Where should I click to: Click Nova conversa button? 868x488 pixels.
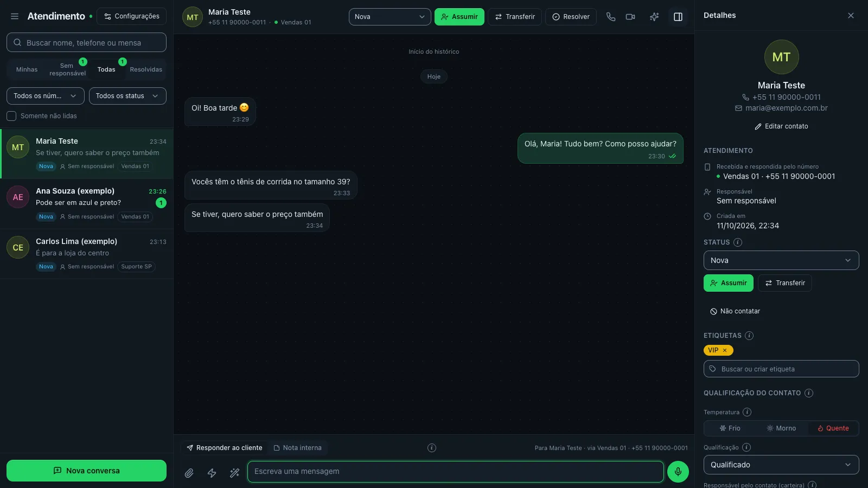coord(86,471)
